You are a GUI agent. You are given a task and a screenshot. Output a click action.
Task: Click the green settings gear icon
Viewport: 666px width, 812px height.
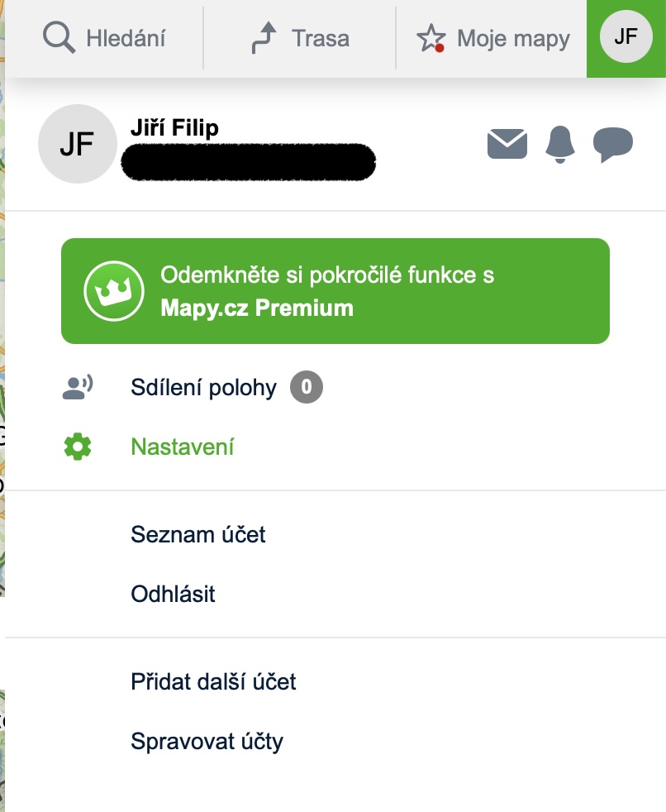pos(78,447)
